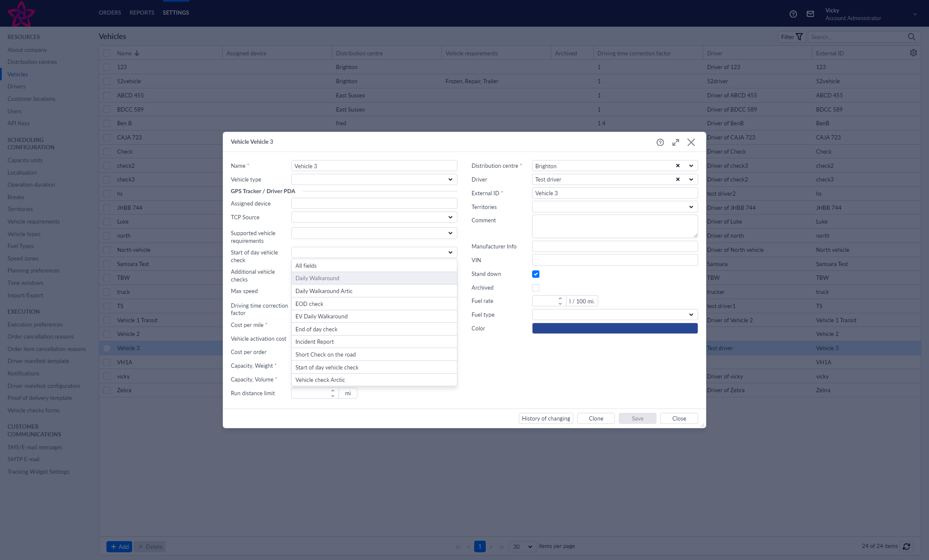Image resolution: width=929 pixels, height=560 pixels.
Task: Open the Fuel type dropdown
Action: pyautogui.click(x=614, y=315)
